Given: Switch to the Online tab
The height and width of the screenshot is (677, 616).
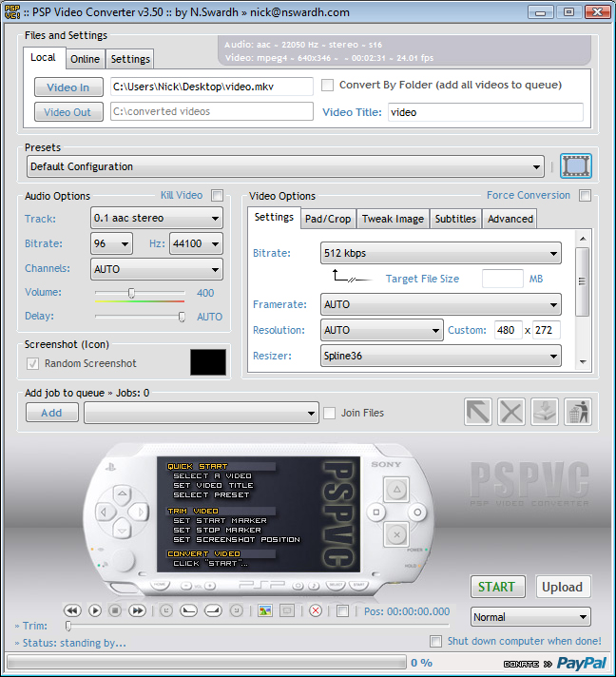Looking at the screenshot, I should tap(85, 59).
